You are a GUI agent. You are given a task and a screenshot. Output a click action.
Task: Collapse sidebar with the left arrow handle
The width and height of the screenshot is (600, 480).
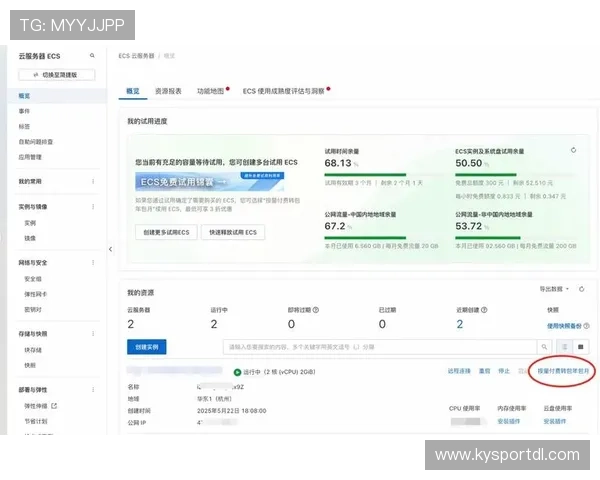(111, 249)
